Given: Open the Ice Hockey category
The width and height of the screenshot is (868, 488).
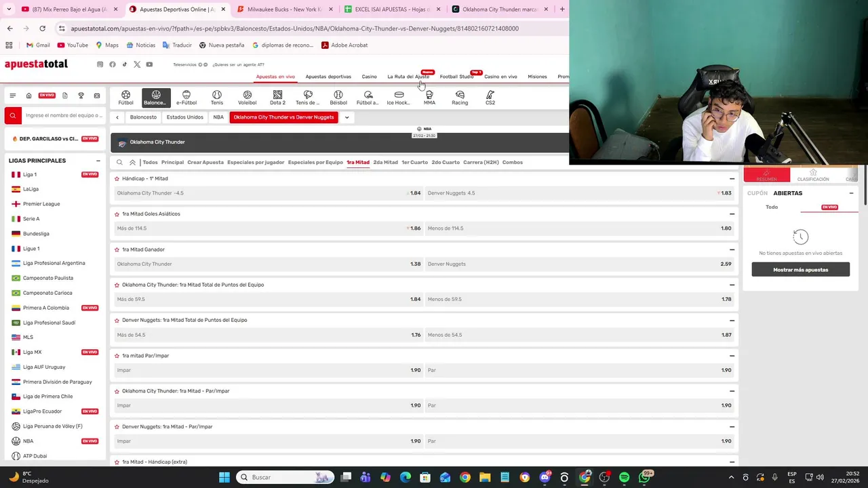Looking at the screenshot, I should point(399,98).
